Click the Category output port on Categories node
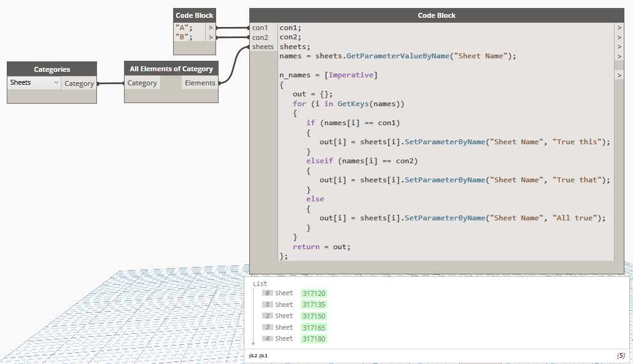 [79, 83]
